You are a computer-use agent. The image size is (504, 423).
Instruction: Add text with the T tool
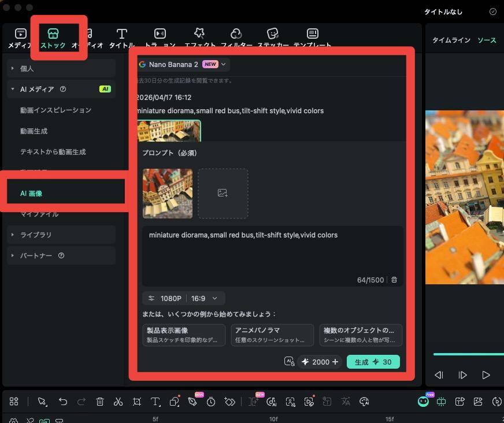tap(155, 402)
